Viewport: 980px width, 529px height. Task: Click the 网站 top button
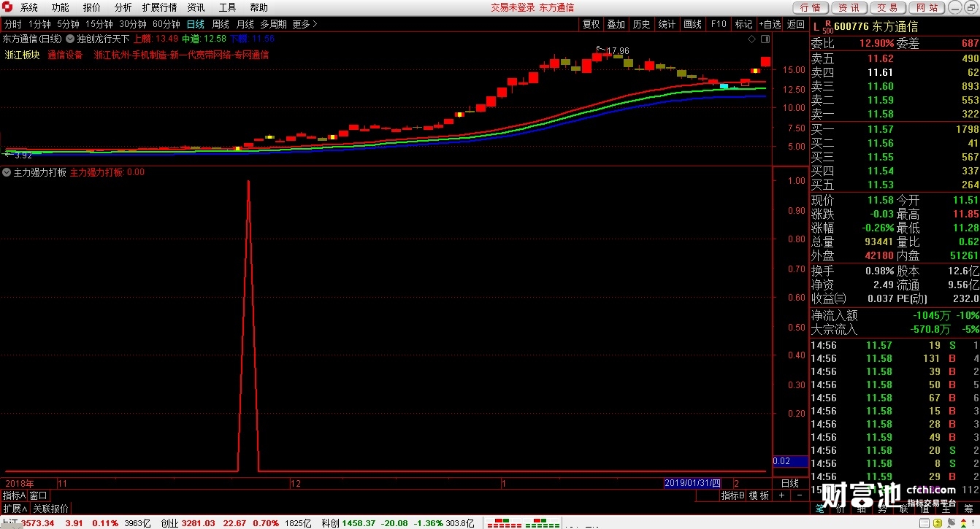927,7
